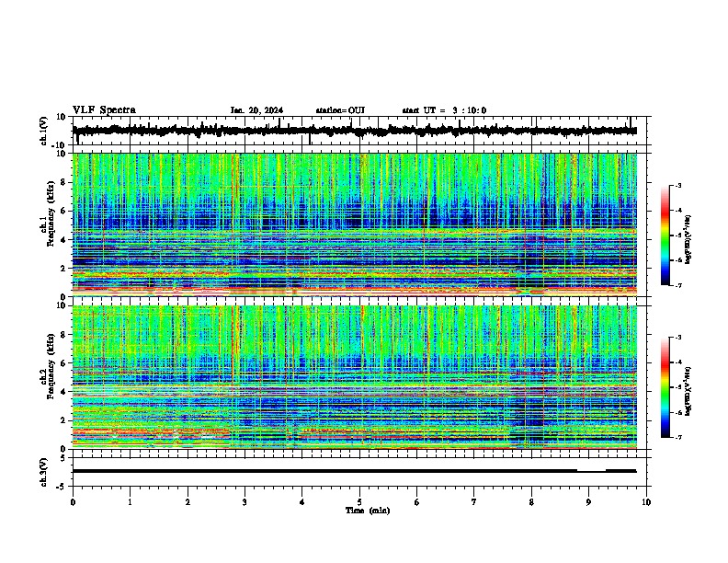The image size is (728, 563).
Task: Click the time axis tick label "3"
Action: coord(245,502)
